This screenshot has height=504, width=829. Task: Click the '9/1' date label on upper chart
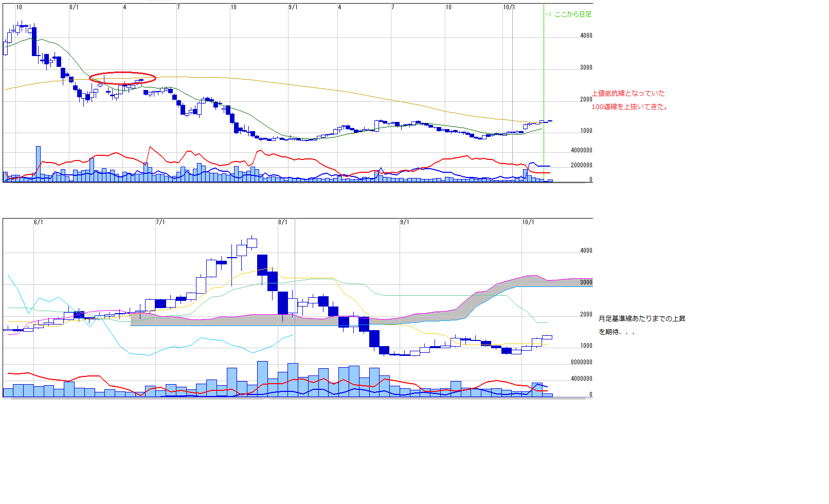point(293,7)
